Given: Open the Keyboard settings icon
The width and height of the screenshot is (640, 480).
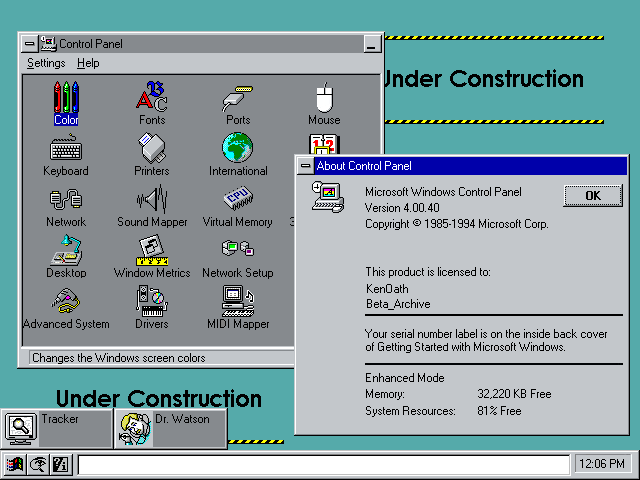Looking at the screenshot, I should coord(66,150).
